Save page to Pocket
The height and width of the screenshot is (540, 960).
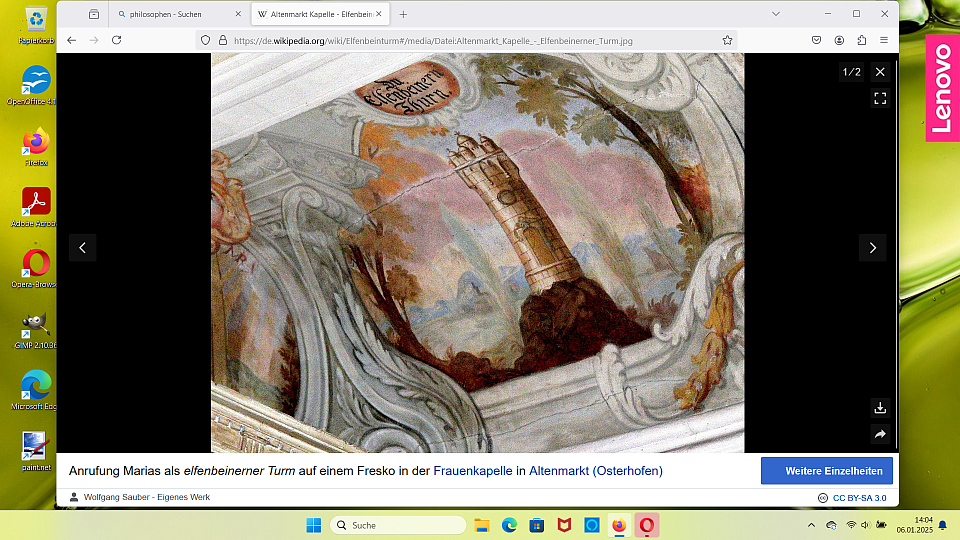[816, 40]
